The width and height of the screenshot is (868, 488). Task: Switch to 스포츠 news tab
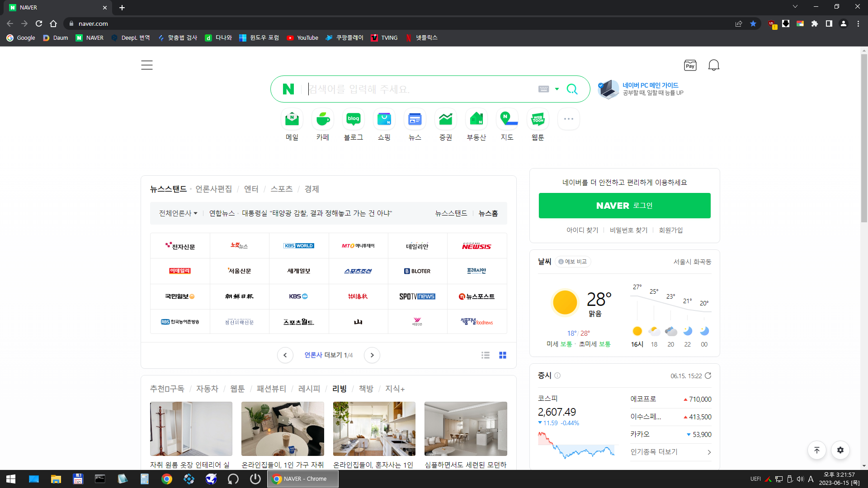[281, 189]
